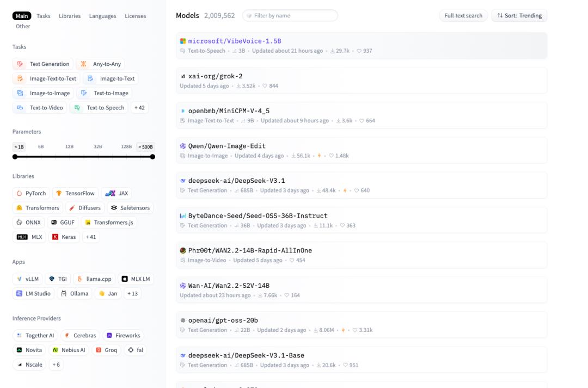
Task: Select the Keras library filter
Action: coord(64,237)
